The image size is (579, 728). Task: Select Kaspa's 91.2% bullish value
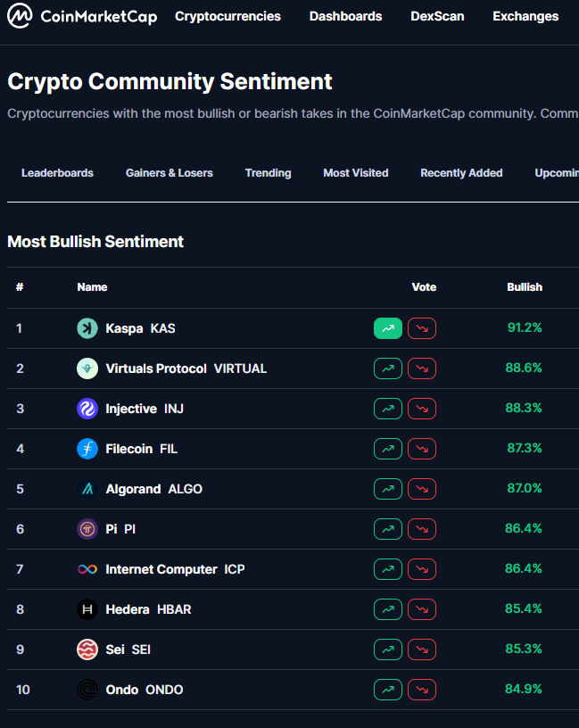(x=525, y=327)
